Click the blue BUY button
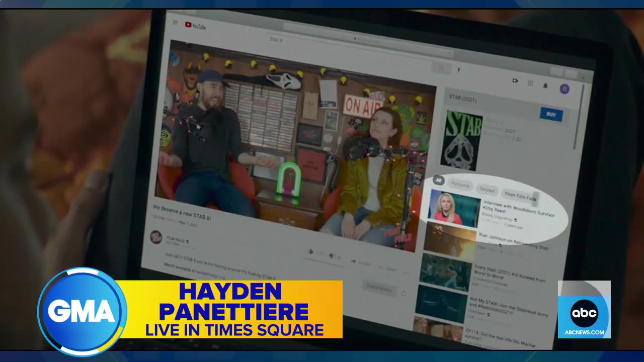This screenshot has height=362, width=644. pos(551,115)
